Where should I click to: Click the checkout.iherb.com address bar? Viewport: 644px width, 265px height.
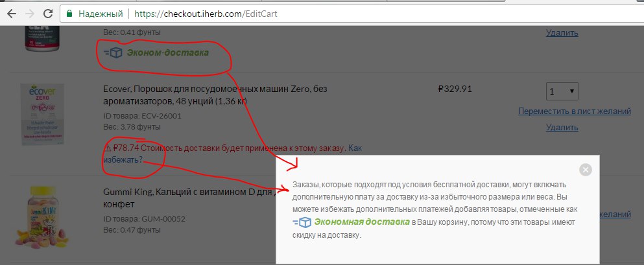(353, 14)
